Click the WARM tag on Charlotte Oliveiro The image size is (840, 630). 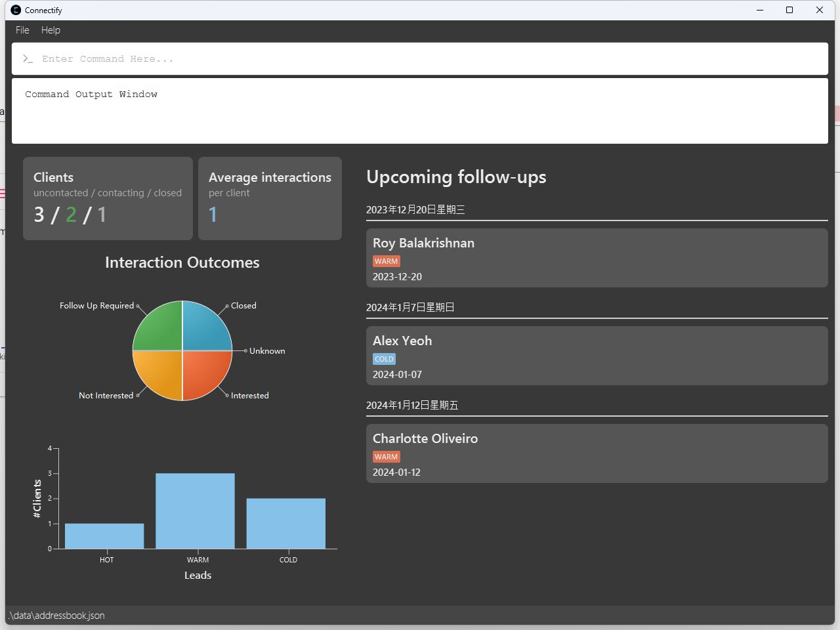point(387,457)
